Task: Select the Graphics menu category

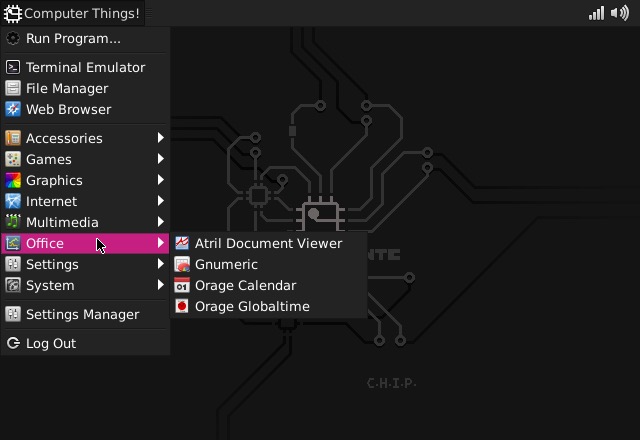Action: pyautogui.click(x=54, y=180)
